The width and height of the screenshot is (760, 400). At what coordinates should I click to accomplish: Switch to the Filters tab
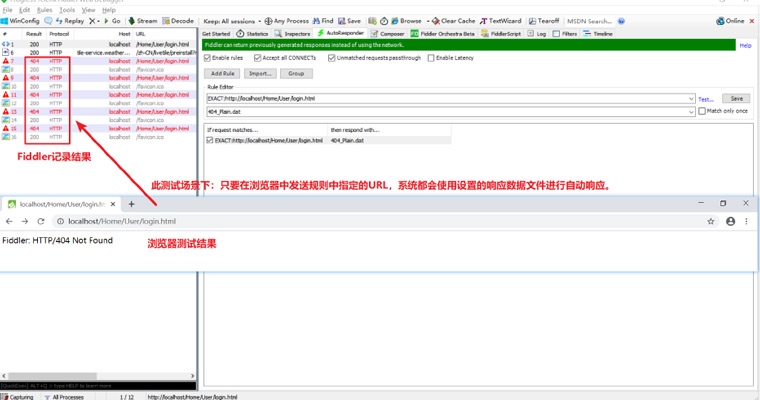pyautogui.click(x=565, y=34)
